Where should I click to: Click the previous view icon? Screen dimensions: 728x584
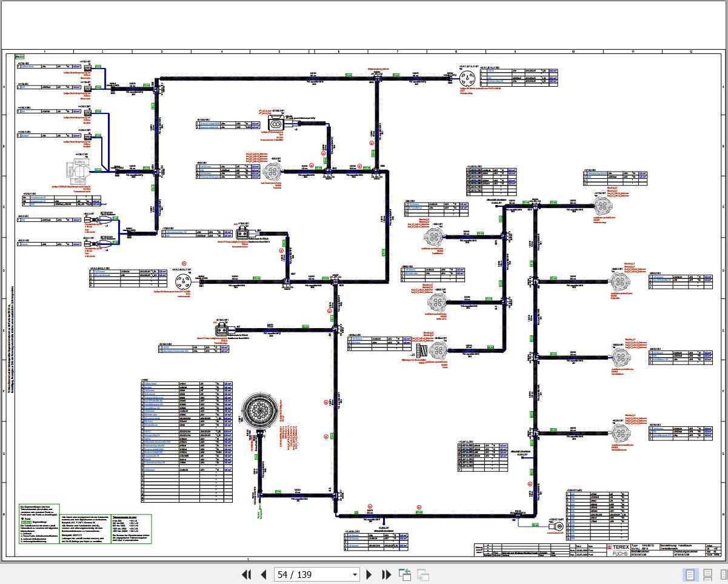point(404,574)
